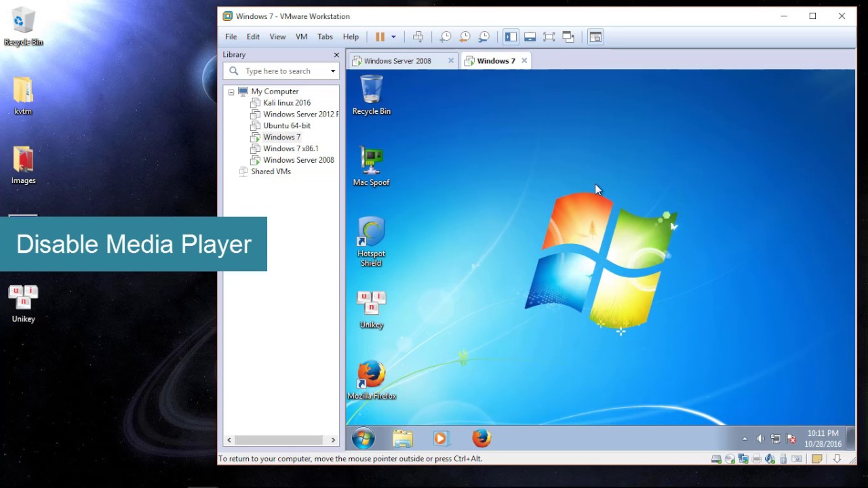Click the Hotspot Shield desktop shortcut
868x488 pixels.
372,242
